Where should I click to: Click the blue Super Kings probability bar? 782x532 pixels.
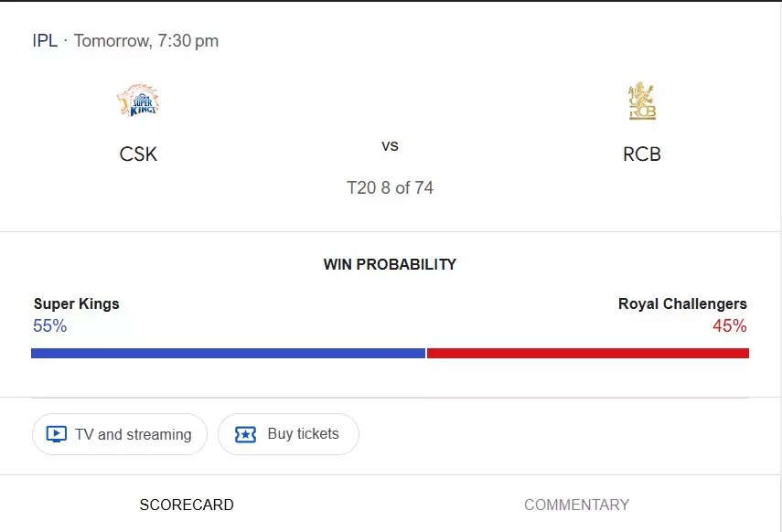(x=228, y=353)
